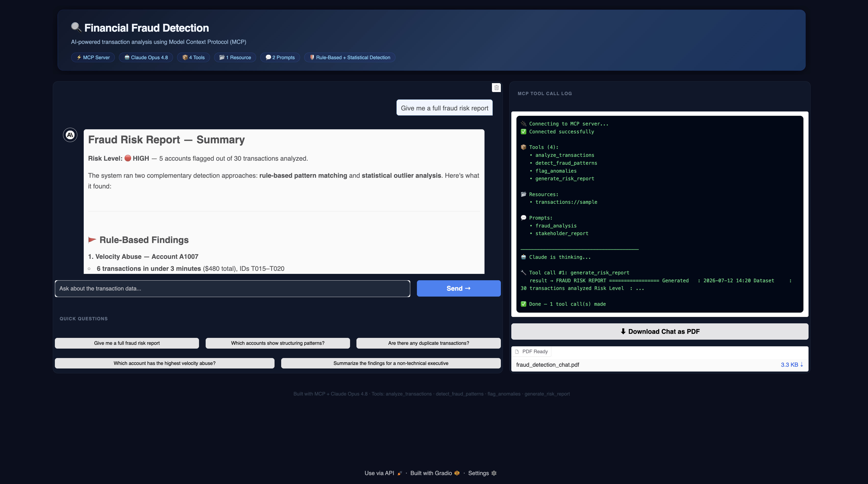The height and width of the screenshot is (484, 868).
Task: Click the MCP Server badge
Action: click(93, 58)
